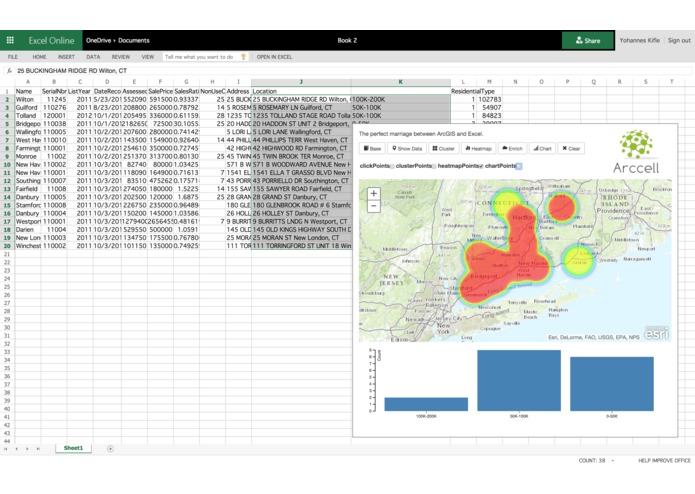
Task: Zoom in on the map
Action: (374, 194)
